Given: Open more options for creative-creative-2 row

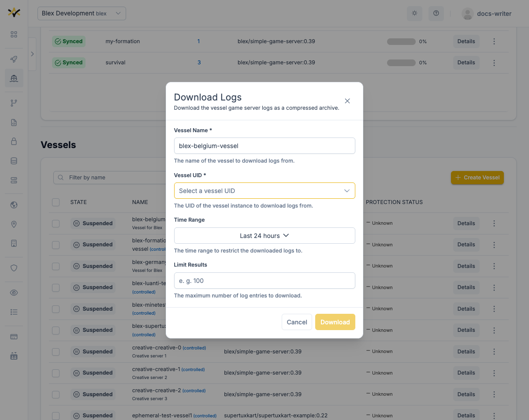Looking at the screenshot, I should 494,394.
